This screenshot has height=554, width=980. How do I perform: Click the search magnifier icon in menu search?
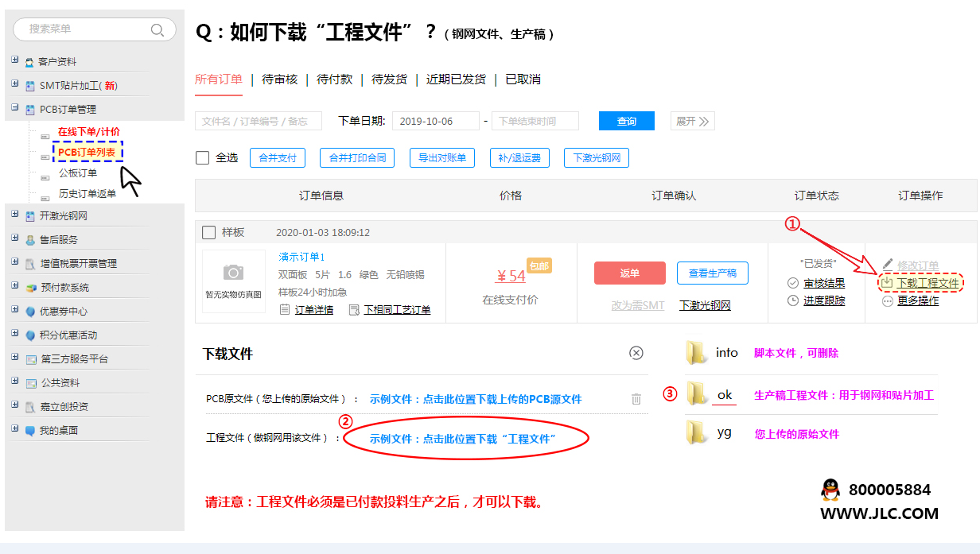pos(157,30)
